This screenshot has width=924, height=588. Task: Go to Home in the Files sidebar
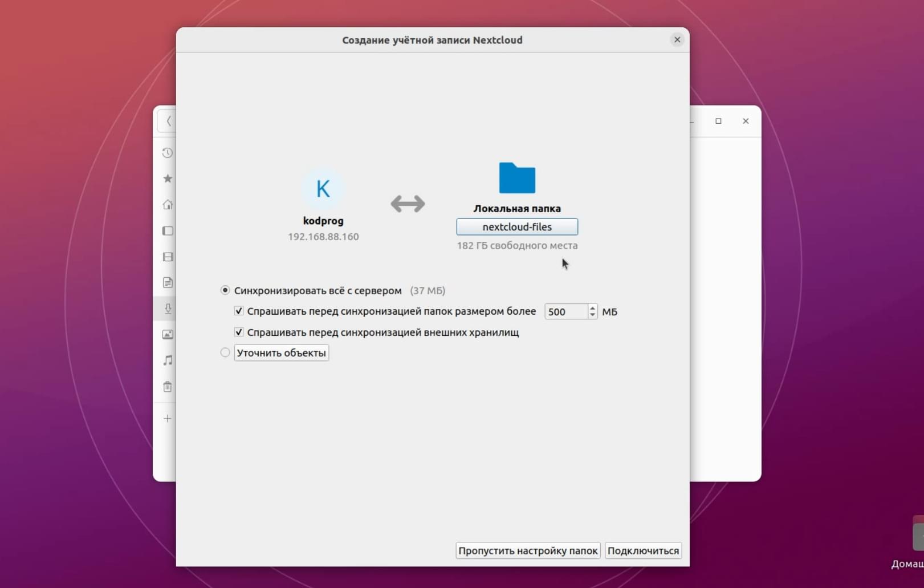[x=167, y=205]
